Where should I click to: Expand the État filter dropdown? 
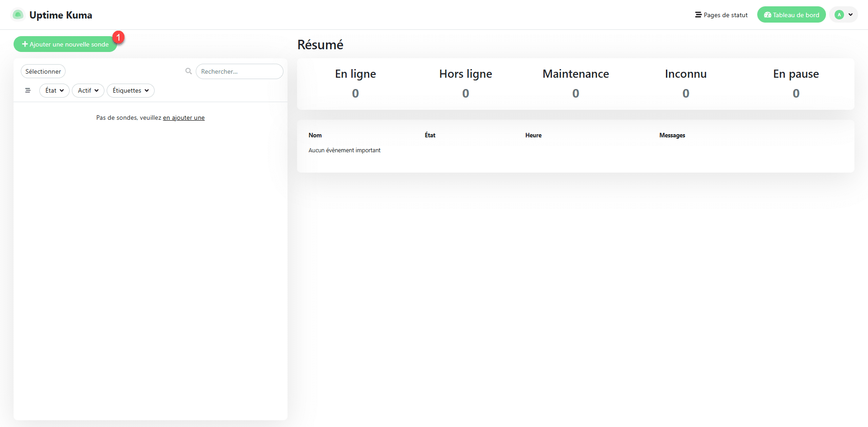[54, 90]
